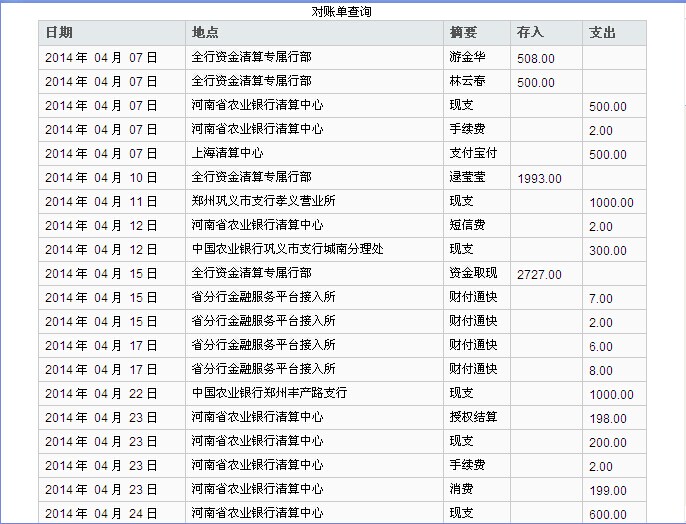Click the 198.00 expense amount
This screenshot has height=524, width=686.
click(x=608, y=419)
